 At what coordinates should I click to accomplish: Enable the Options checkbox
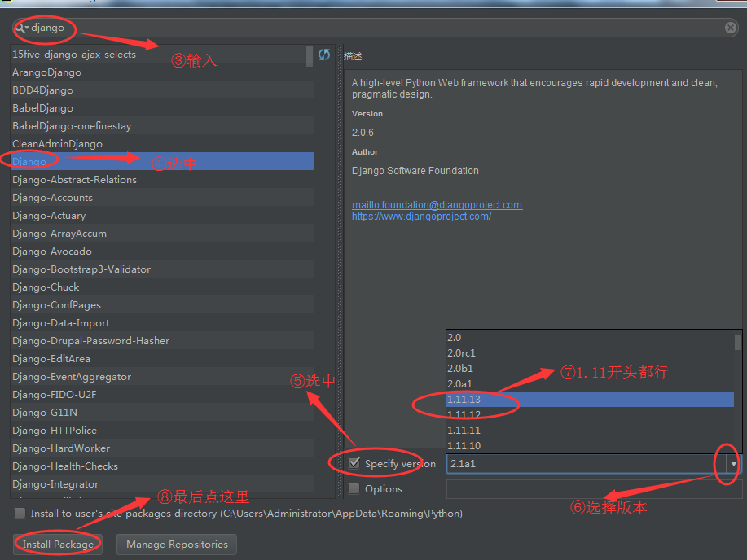(x=354, y=488)
